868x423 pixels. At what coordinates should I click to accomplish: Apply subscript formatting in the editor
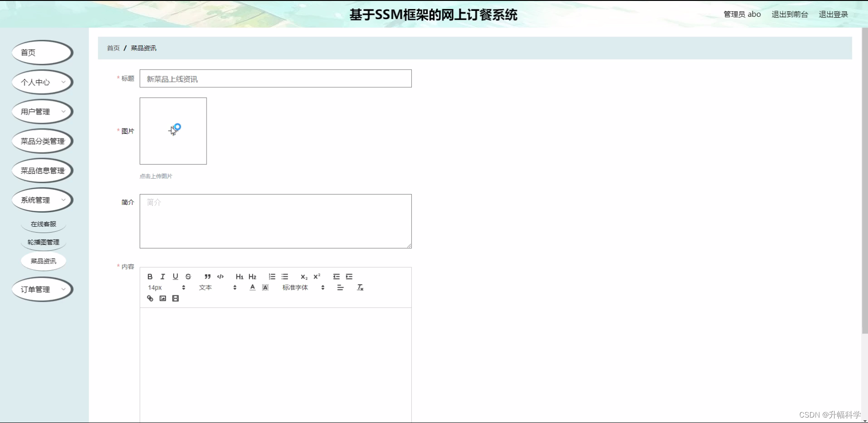[304, 276]
